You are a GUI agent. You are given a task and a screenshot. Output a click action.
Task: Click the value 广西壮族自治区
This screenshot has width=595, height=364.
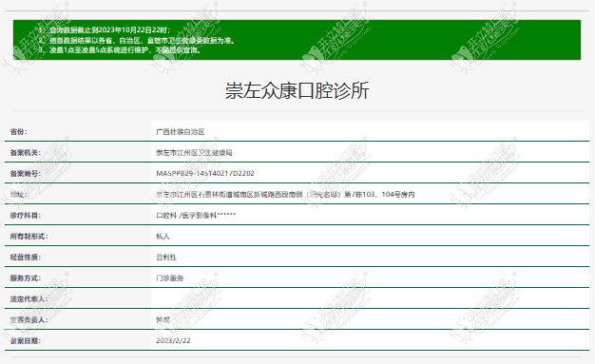pyautogui.click(x=181, y=132)
